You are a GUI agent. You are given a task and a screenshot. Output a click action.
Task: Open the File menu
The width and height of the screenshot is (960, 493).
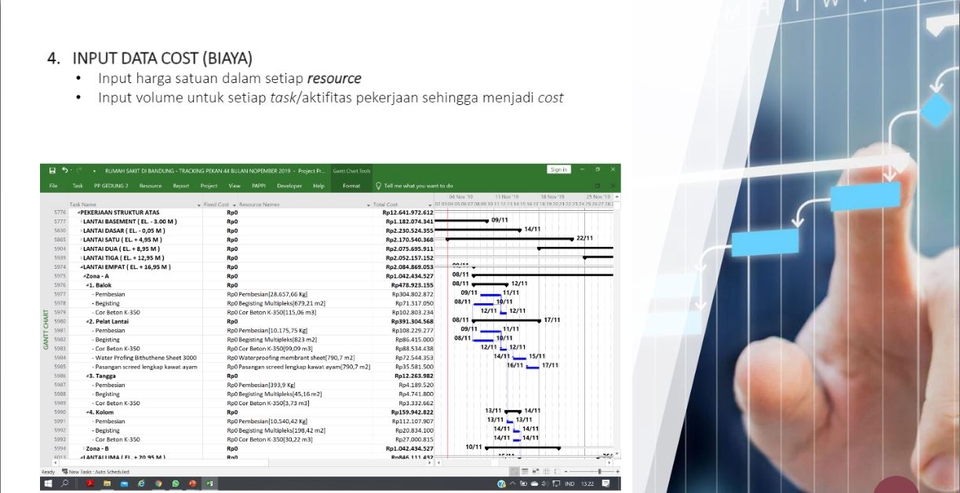click(x=53, y=186)
